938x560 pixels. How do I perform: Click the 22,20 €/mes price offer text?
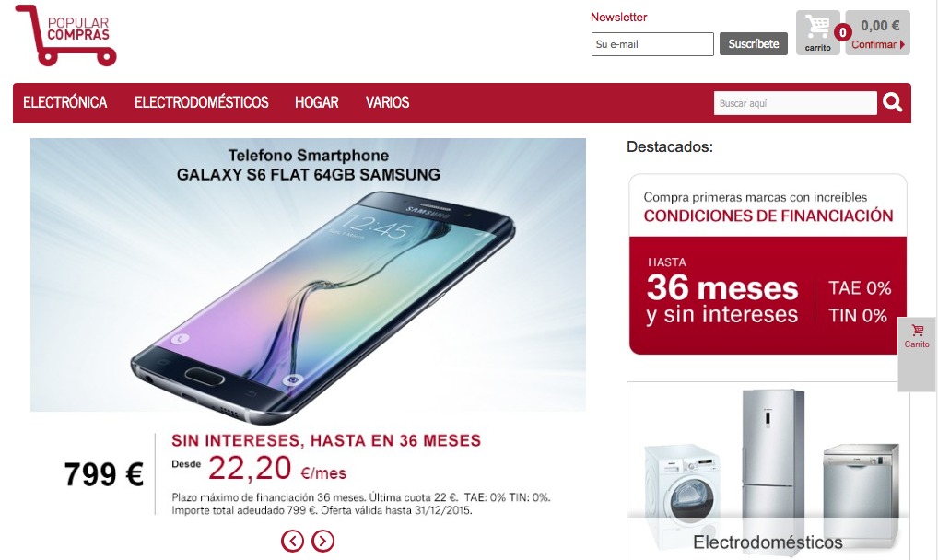277,469
